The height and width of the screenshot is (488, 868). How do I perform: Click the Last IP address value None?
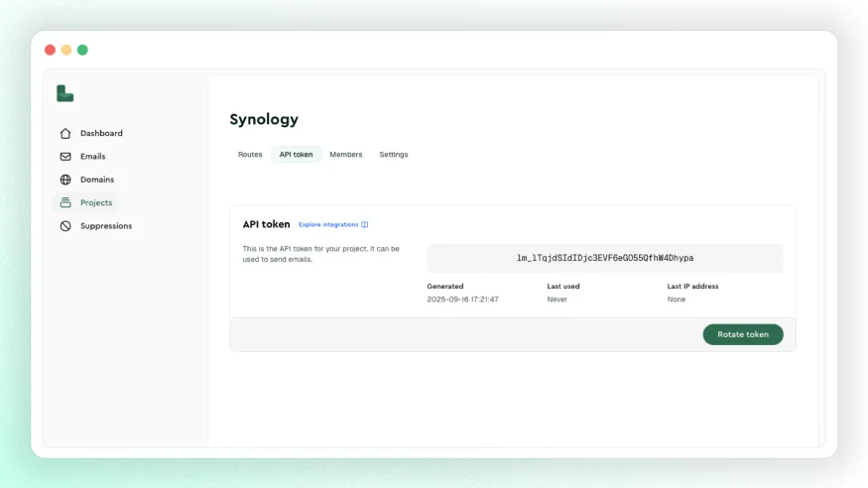[676, 300]
